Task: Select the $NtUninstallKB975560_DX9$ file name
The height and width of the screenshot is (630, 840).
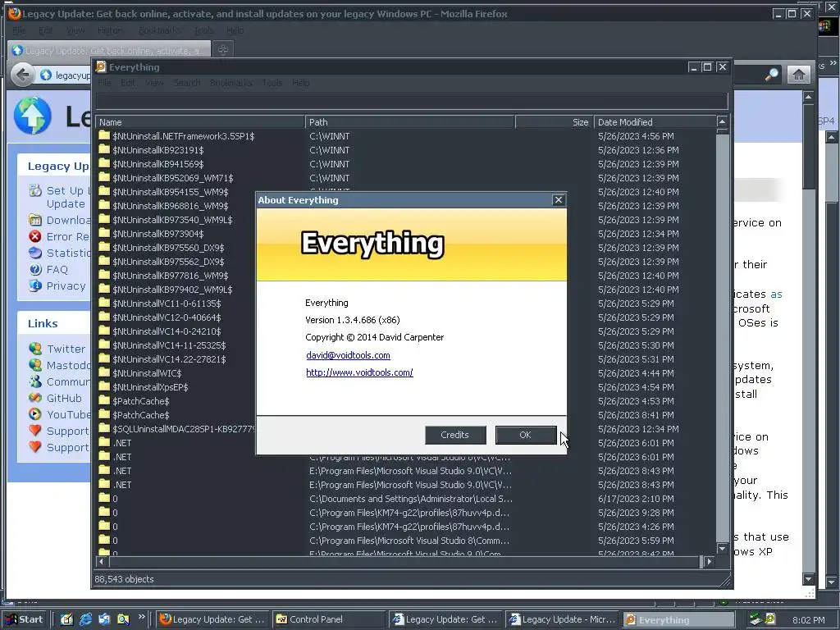Action: point(168,248)
